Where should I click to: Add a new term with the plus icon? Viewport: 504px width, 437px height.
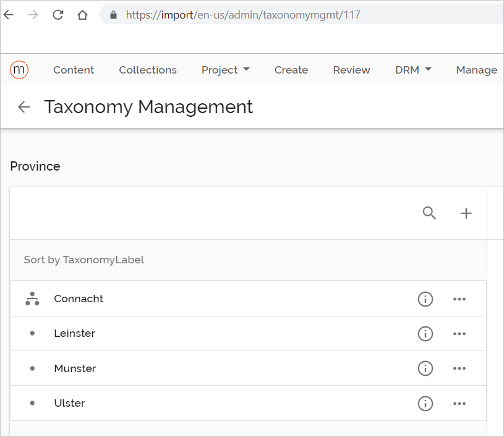pos(466,213)
